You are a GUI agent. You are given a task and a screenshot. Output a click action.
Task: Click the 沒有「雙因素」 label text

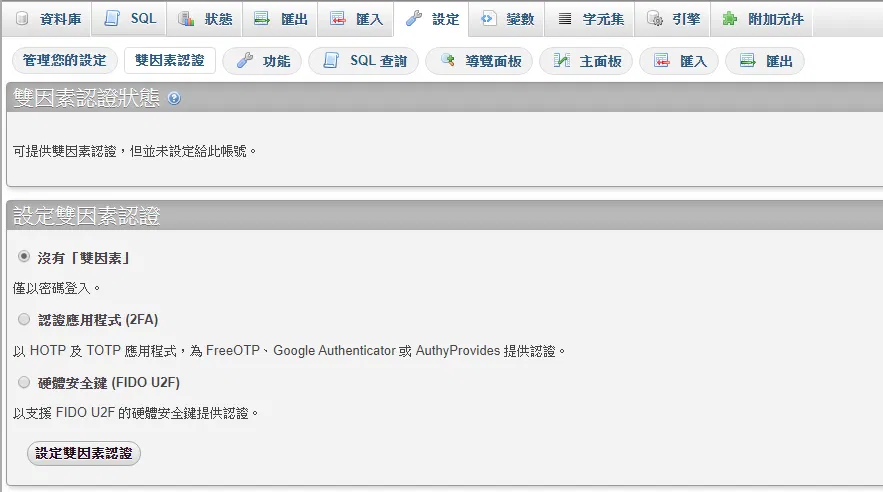point(85,258)
